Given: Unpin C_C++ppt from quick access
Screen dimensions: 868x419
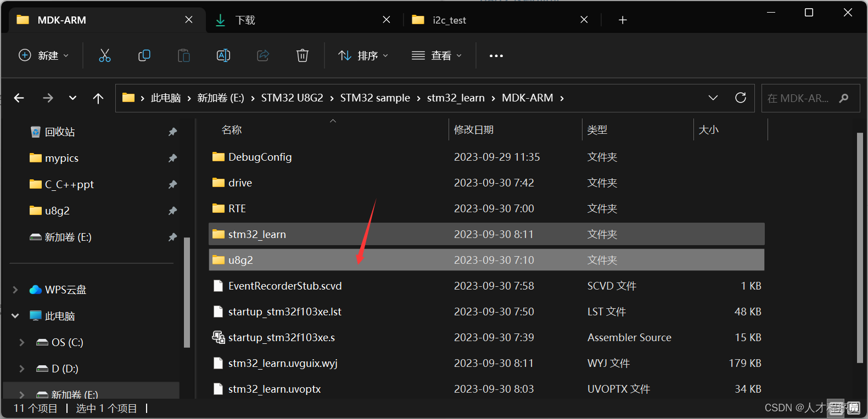Looking at the screenshot, I should (x=172, y=184).
